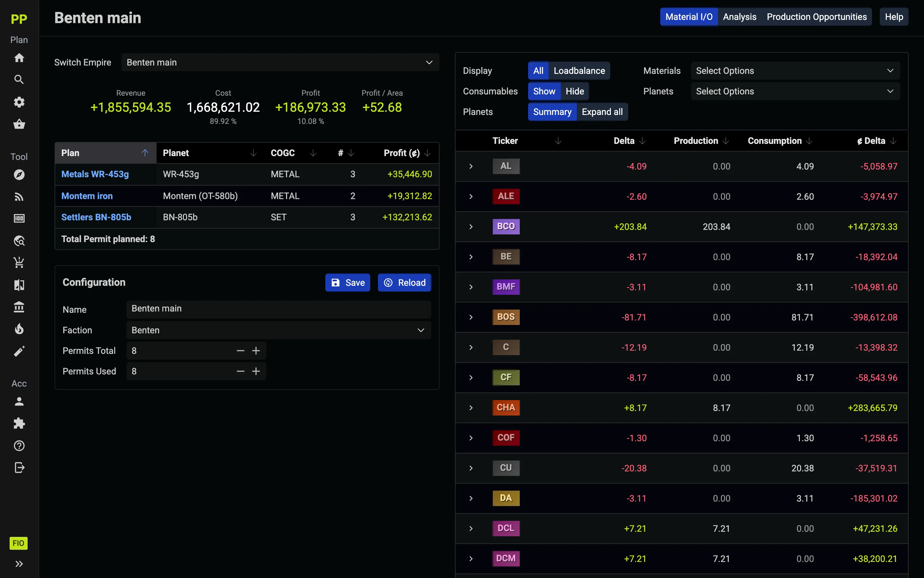924x578 pixels.
Task: Open Production Opportunities tab
Action: (x=817, y=17)
